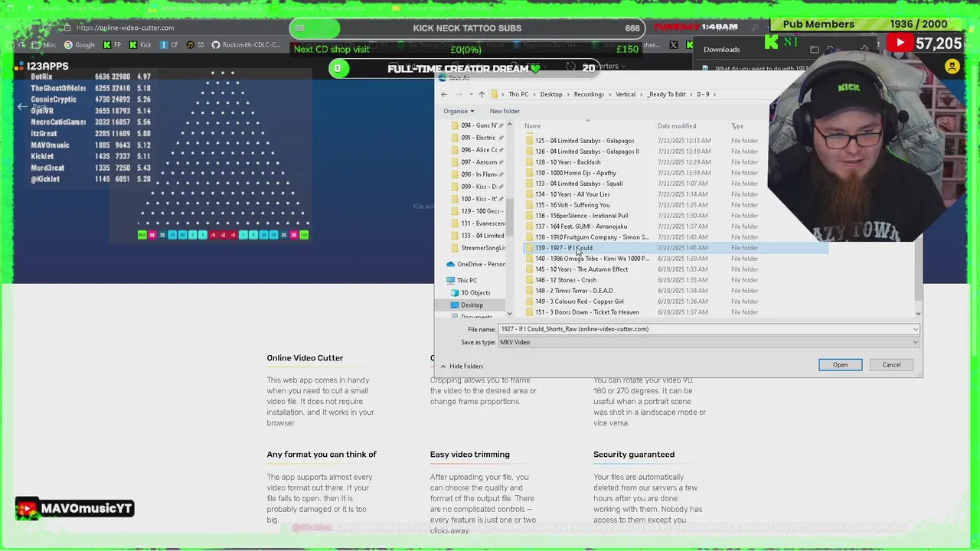Click the File name input field
Image resolution: width=980 pixels, height=551 pixels.
tap(708, 329)
